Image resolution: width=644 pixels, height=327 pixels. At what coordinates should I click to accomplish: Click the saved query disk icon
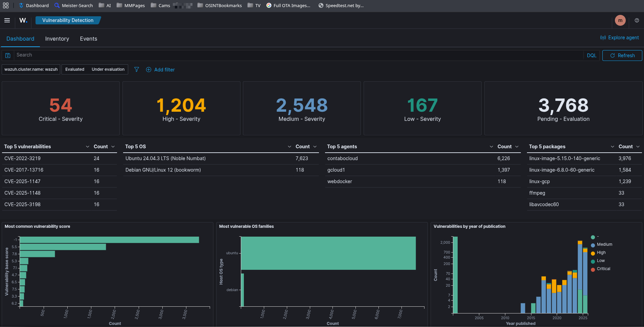pos(8,56)
